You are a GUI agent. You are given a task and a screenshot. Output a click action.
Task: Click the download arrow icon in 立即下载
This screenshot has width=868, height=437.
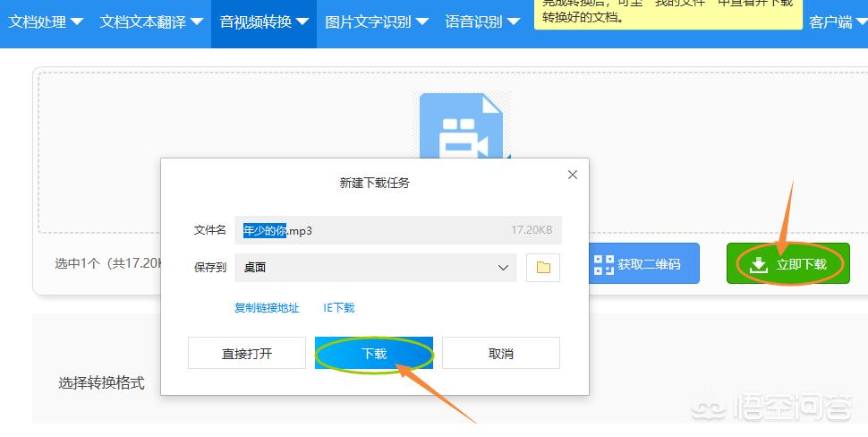click(759, 265)
